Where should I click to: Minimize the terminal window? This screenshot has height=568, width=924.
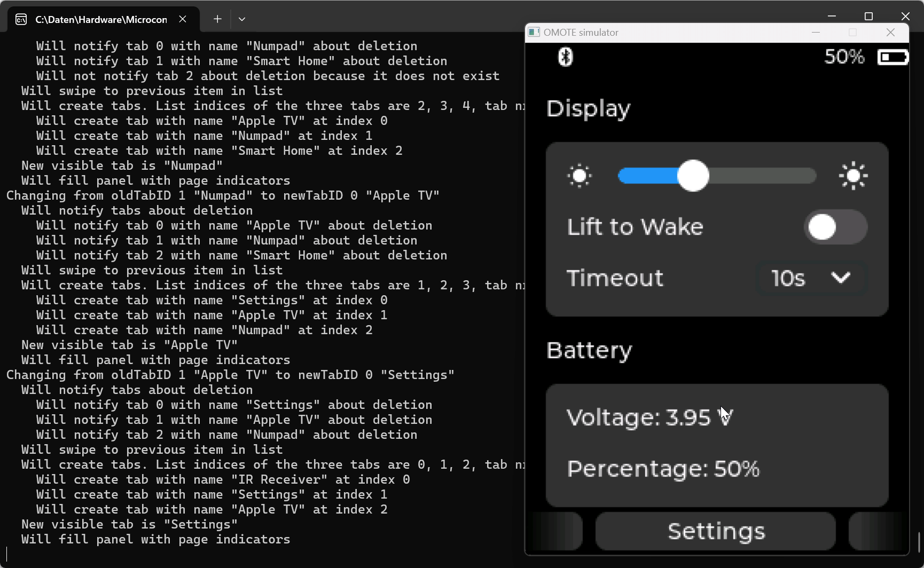[832, 17]
